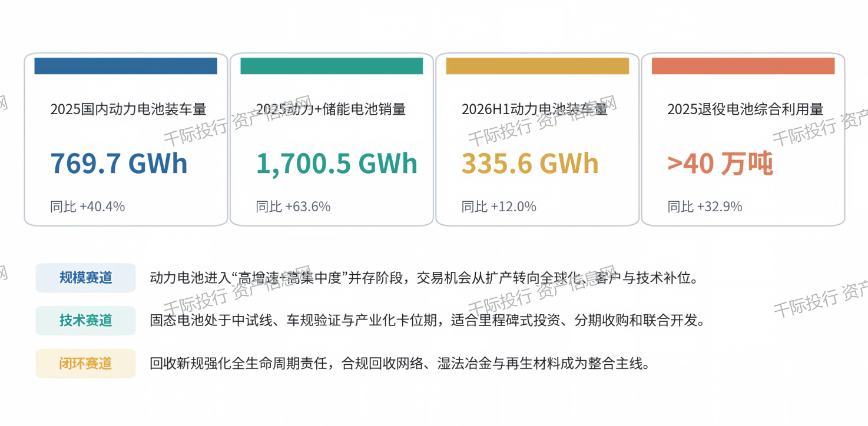
Task: Click the orange bar atop fourth card
Action: (x=743, y=66)
